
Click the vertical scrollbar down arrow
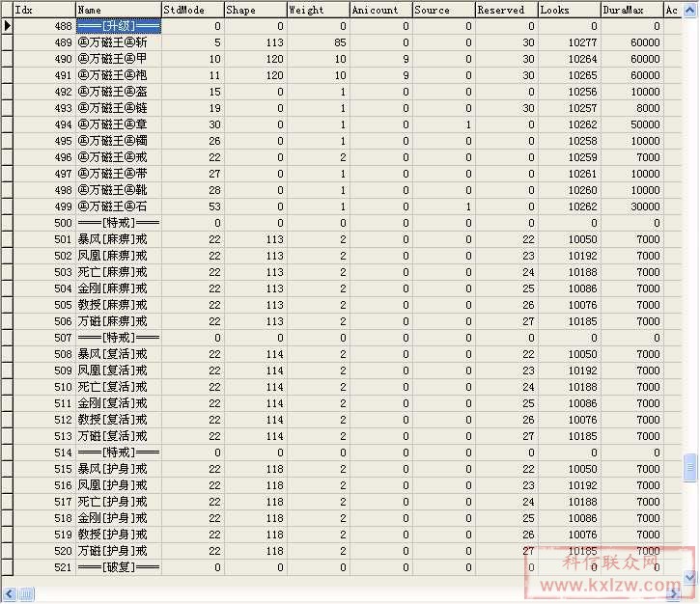pyautogui.click(x=690, y=577)
